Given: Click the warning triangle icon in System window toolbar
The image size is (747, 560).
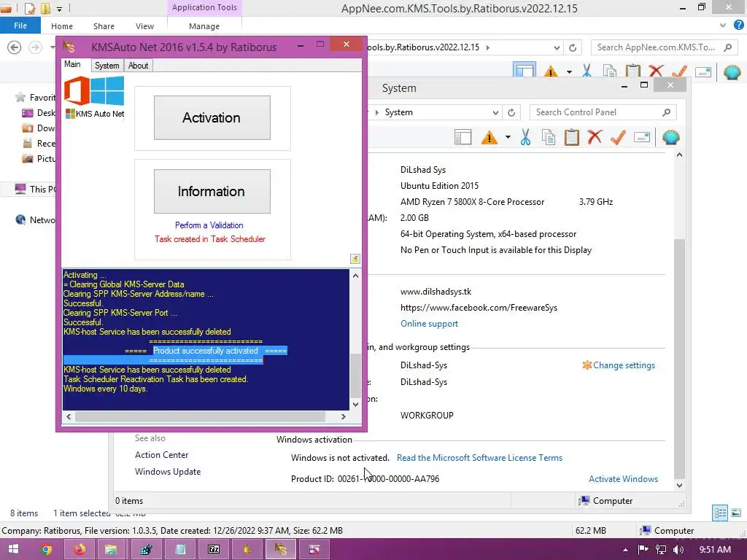Looking at the screenshot, I should 489,138.
